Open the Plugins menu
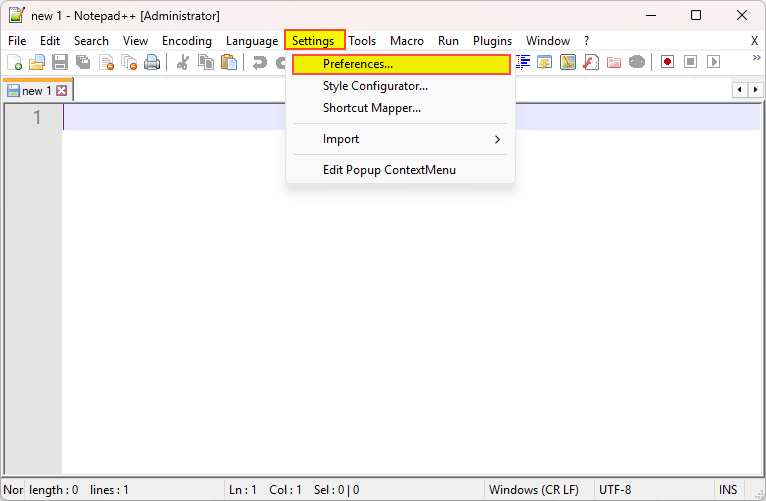 (492, 41)
